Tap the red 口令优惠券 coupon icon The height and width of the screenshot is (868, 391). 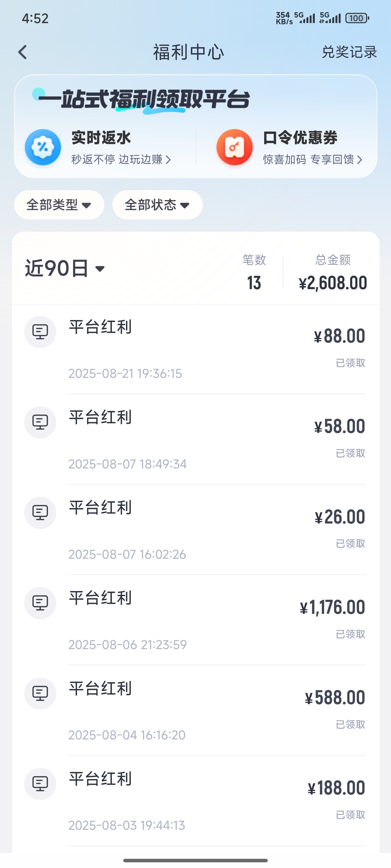click(x=235, y=147)
